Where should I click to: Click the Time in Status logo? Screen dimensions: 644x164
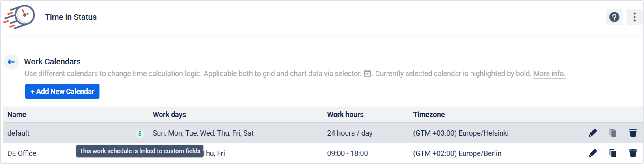pyautogui.click(x=19, y=17)
